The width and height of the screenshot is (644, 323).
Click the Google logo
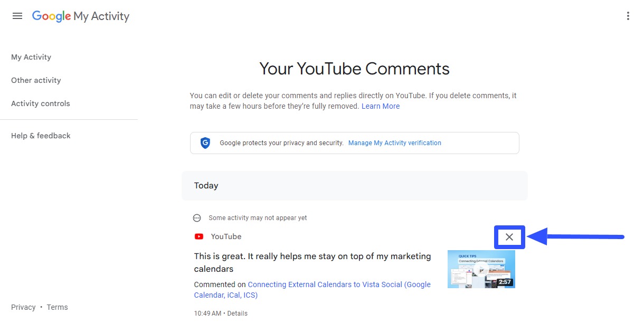click(51, 16)
